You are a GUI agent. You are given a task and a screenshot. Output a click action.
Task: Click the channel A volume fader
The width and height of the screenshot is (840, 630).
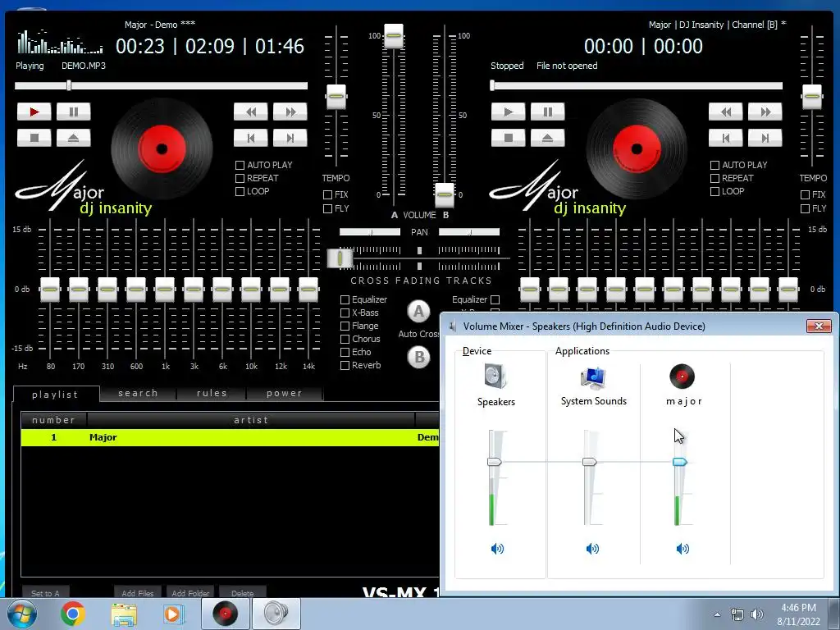pyautogui.click(x=393, y=35)
